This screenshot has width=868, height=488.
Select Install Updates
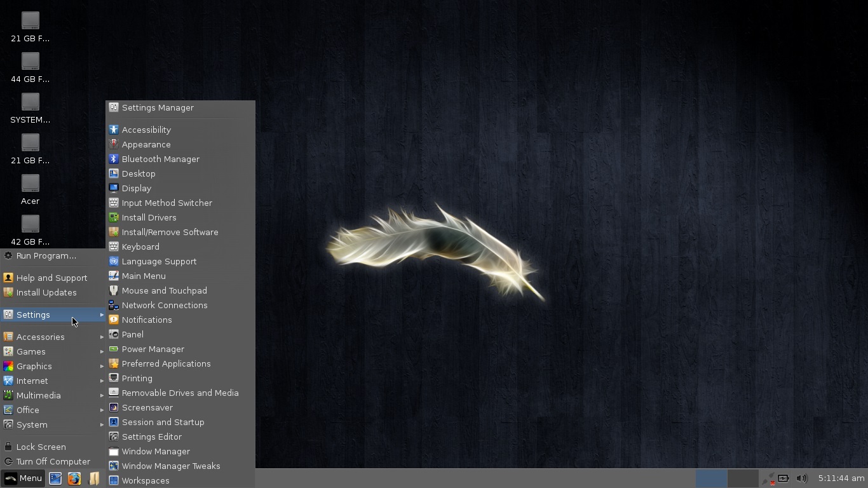pos(53,292)
